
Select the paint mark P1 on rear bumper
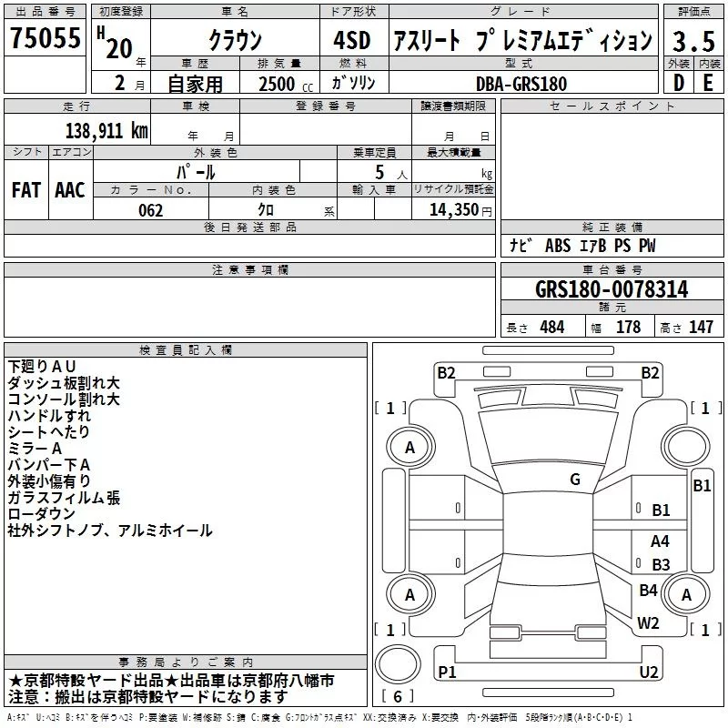447,672
